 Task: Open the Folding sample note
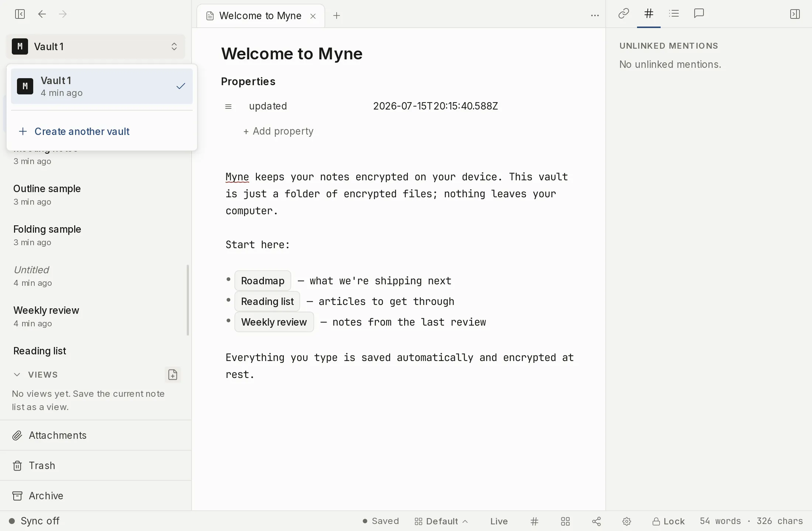pyautogui.click(x=96, y=235)
